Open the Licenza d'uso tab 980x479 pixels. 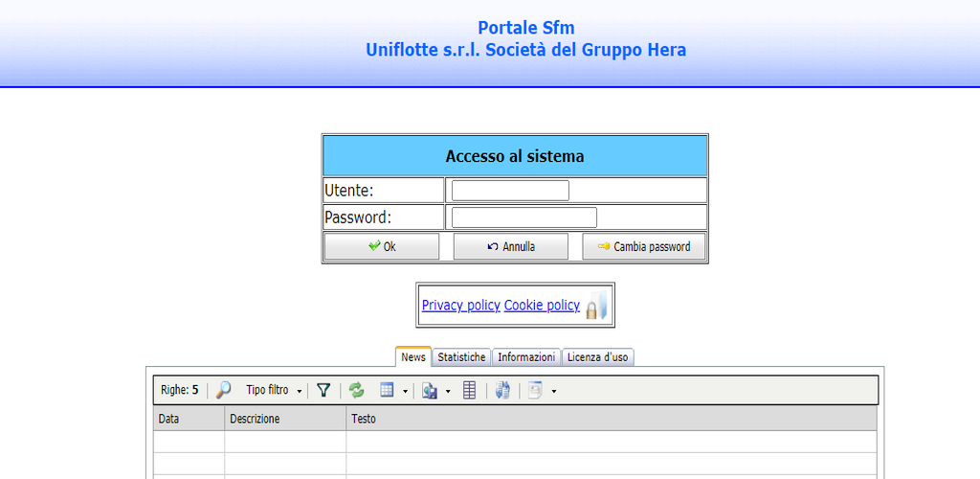pyautogui.click(x=598, y=356)
